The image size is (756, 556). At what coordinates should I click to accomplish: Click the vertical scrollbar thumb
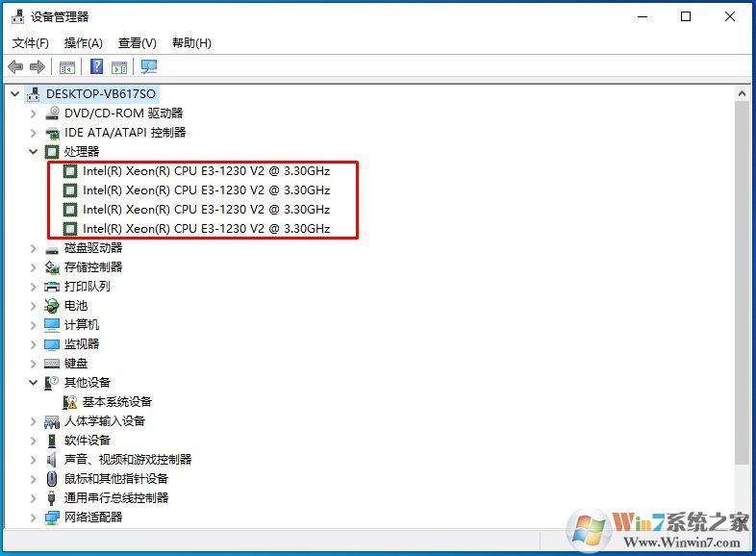tap(742, 283)
